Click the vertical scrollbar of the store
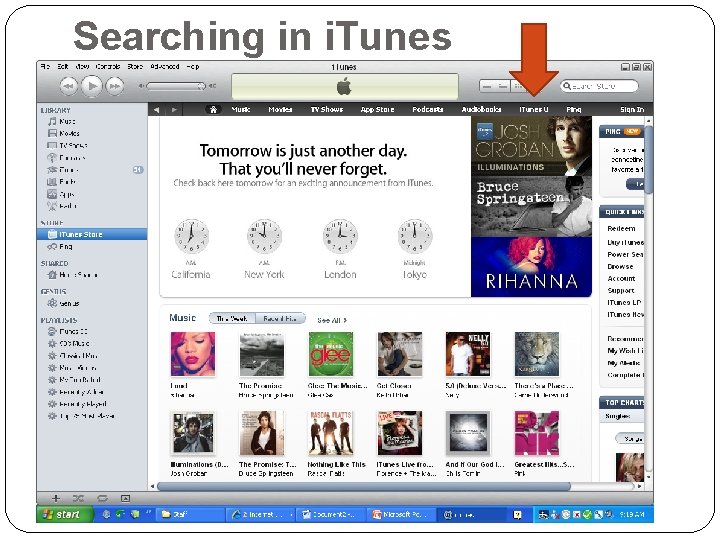Image resolution: width=720 pixels, height=540 pixels. 648,158
